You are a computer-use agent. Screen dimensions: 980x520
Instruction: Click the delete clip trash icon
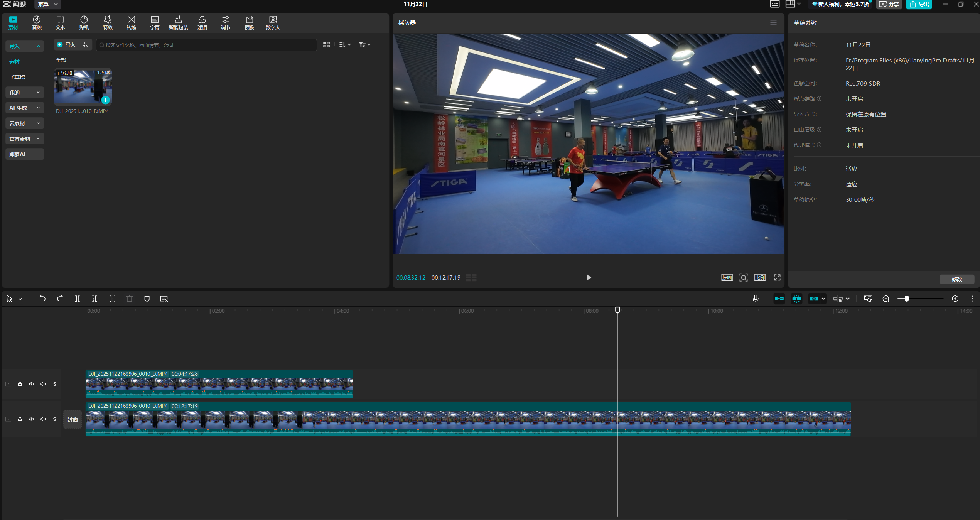click(x=129, y=299)
